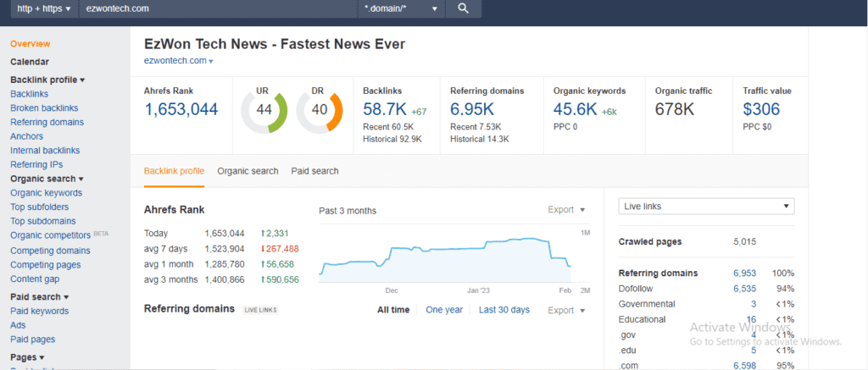Click the Ahrefs Rank value 1,653,044
Viewport: 868px width, 370px height.
tap(181, 109)
